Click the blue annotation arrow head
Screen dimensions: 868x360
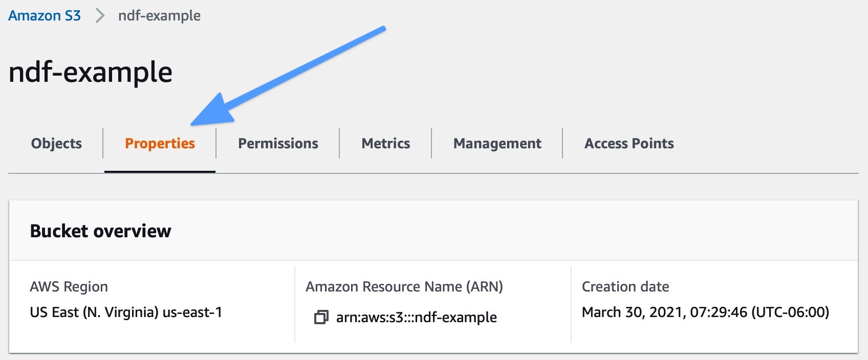click(212, 112)
